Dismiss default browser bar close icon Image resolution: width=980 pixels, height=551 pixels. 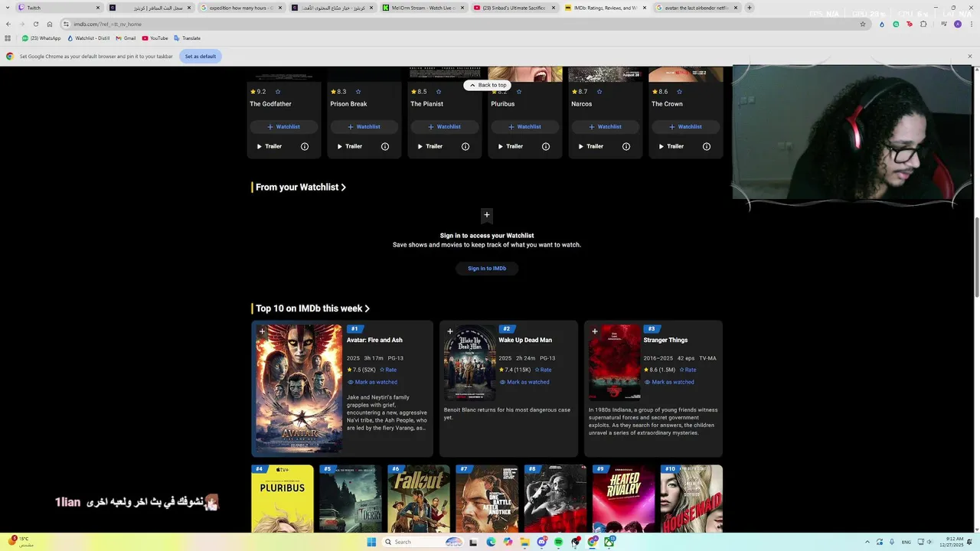(969, 56)
